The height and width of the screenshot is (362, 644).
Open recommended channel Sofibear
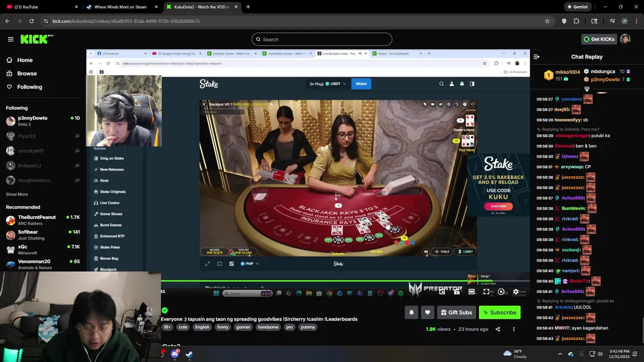pyautogui.click(x=42, y=235)
